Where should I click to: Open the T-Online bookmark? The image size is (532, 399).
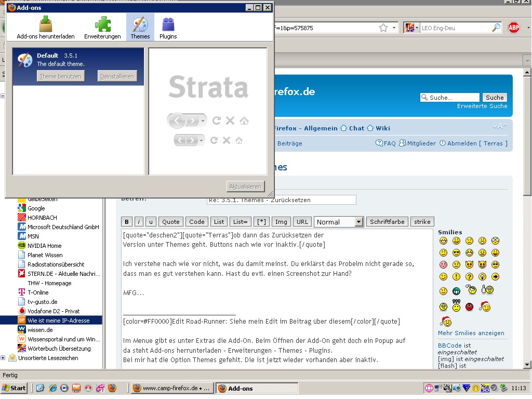(37, 292)
